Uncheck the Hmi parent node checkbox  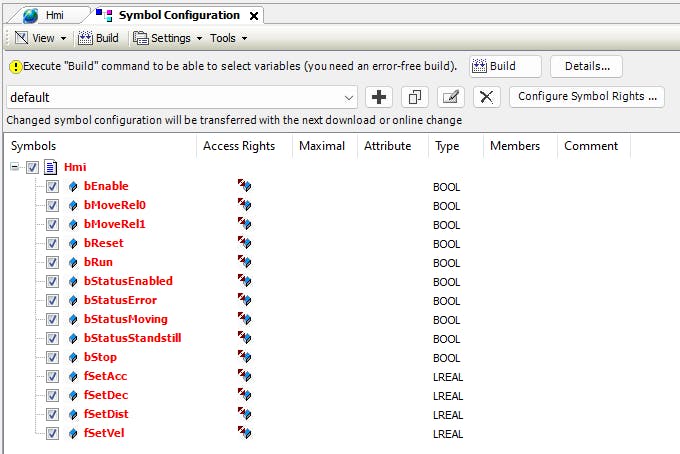[33, 168]
